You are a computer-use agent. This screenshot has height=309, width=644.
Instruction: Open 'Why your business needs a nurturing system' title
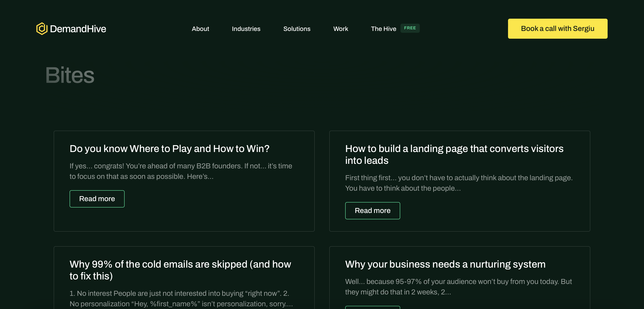coord(445,264)
